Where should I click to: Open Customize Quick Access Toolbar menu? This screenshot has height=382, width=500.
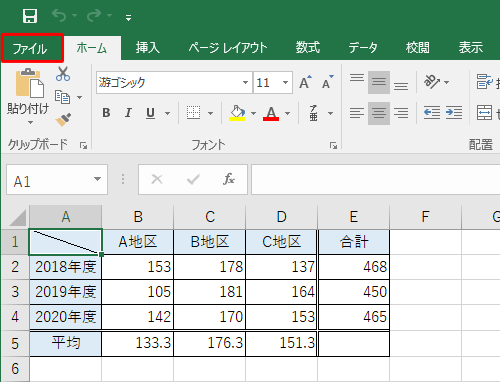(x=128, y=17)
